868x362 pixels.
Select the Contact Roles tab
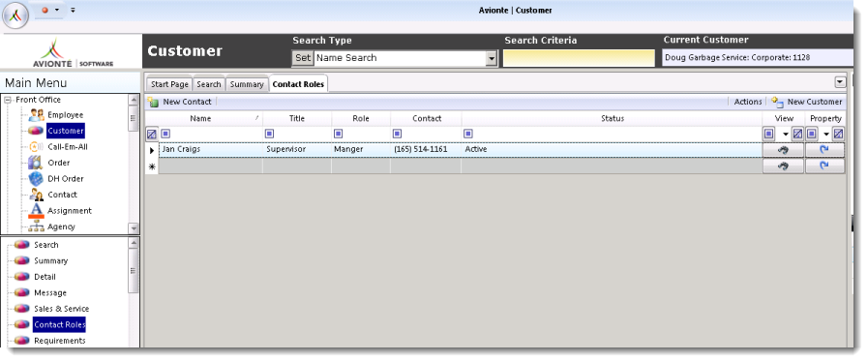pos(298,84)
